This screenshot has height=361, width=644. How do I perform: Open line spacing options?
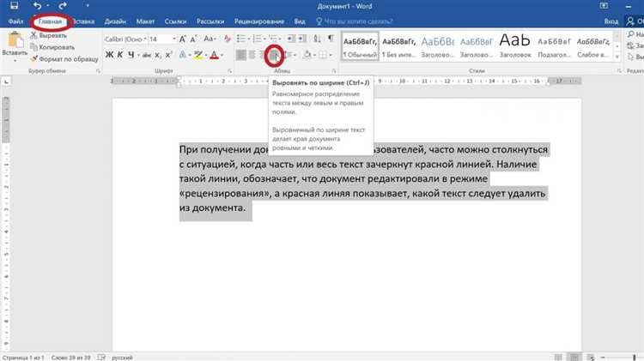(x=290, y=55)
